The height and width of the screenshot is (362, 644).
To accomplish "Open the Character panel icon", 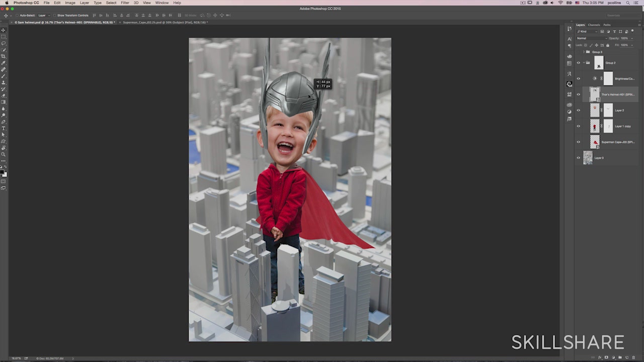I will click(569, 39).
